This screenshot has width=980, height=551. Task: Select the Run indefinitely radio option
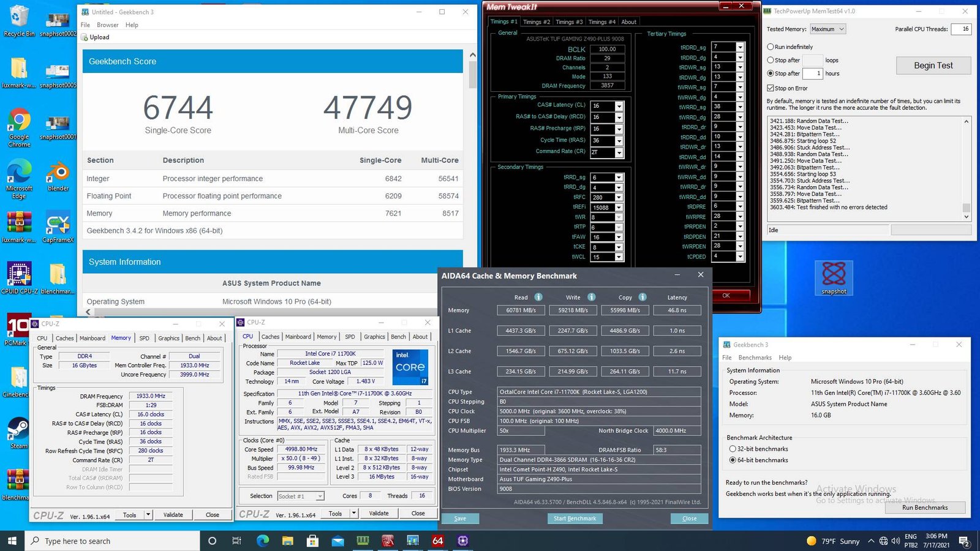click(x=771, y=47)
